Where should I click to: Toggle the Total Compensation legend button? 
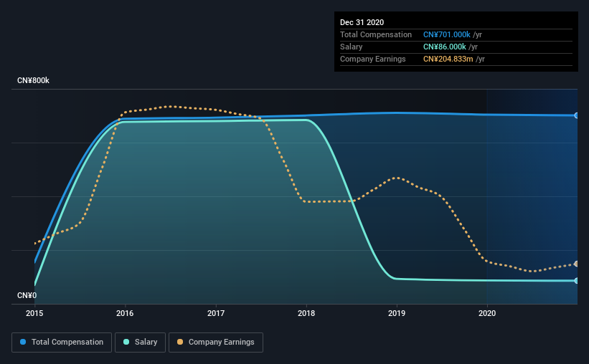(62, 343)
